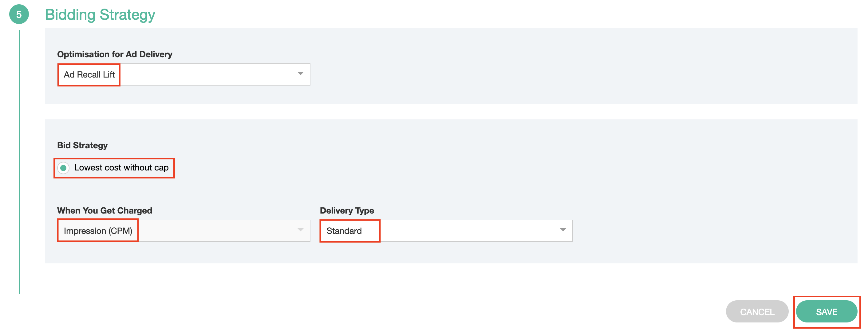Screen dimensions: 868x336
Task: Click the When You Get Charged arrow
Action: (300, 230)
